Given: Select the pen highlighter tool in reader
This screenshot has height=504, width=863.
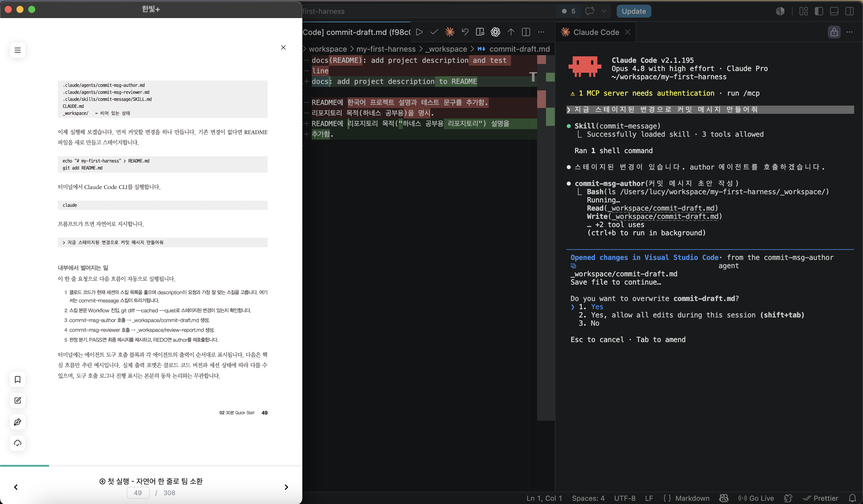Looking at the screenshot, I should click(x=18, y=422).
